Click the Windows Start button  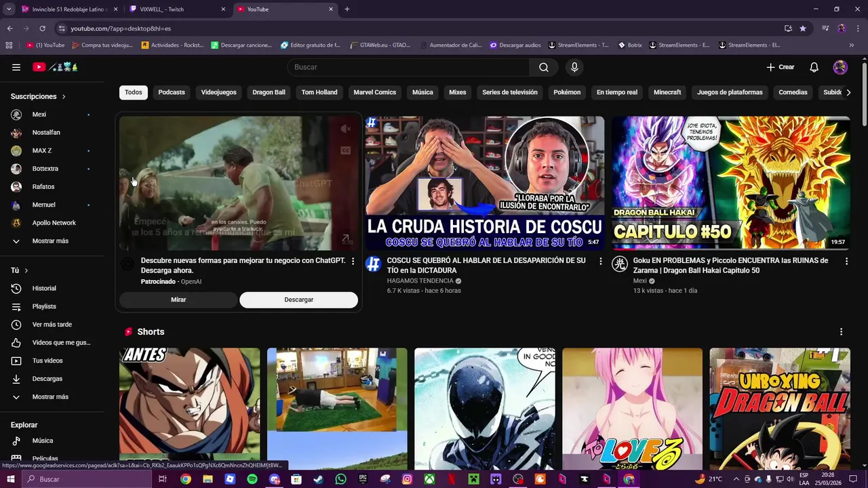10,479
